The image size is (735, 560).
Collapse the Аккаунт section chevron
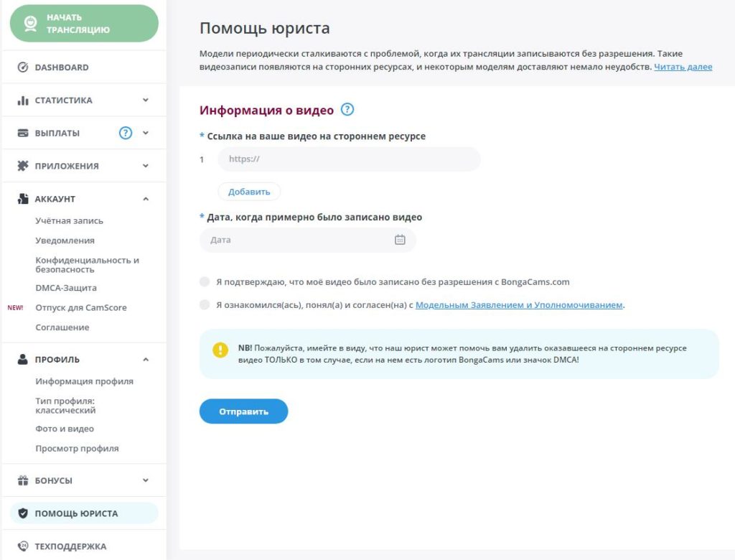point(146,199)
